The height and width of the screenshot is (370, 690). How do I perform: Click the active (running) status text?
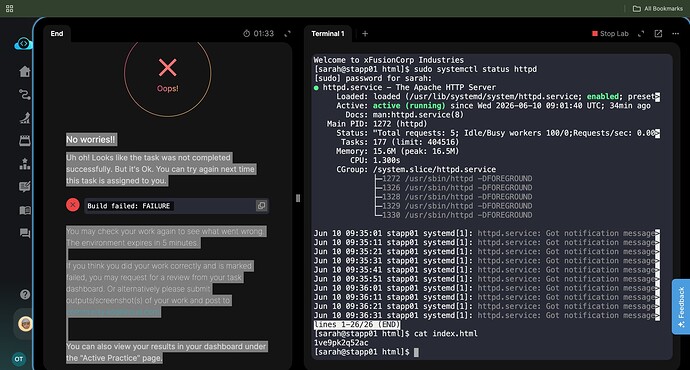coord(409,106)
